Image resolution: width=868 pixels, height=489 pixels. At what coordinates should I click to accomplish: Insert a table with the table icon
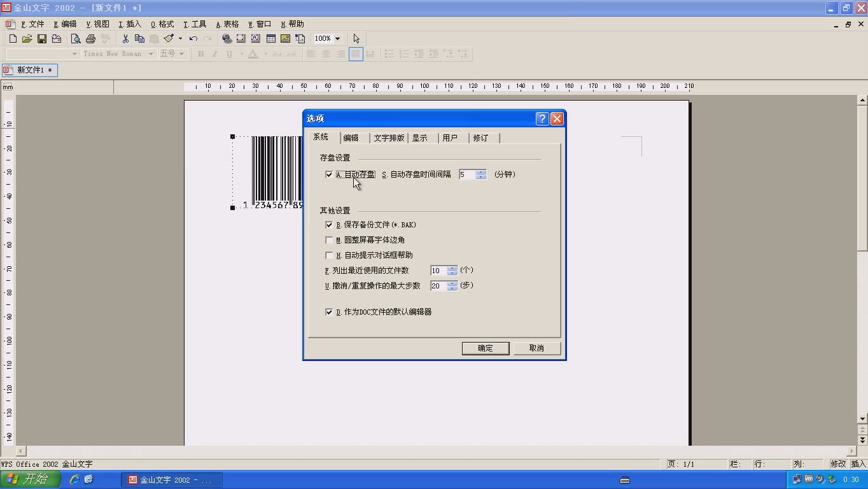(270, 39)
